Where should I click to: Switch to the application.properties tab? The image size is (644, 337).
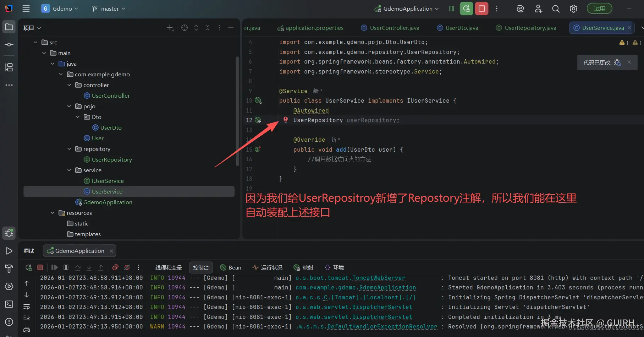pos(310,28)
